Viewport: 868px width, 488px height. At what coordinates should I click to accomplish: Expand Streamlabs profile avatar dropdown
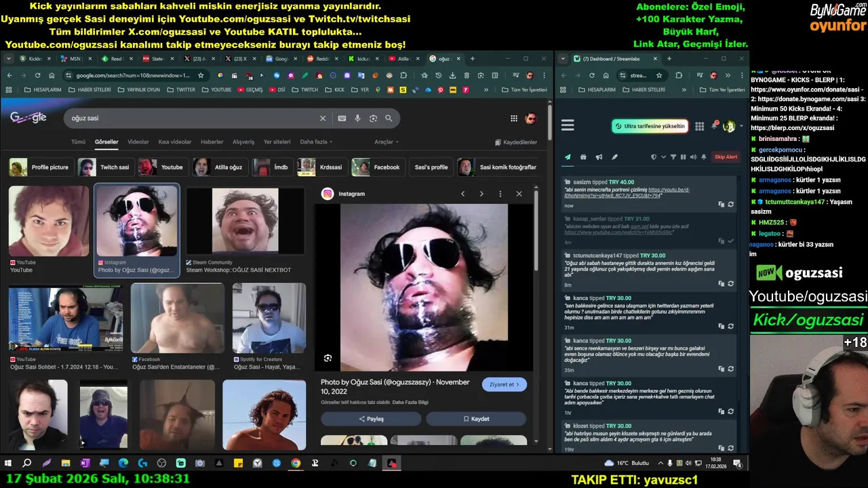pyautogui.click(x=741, y=126)
